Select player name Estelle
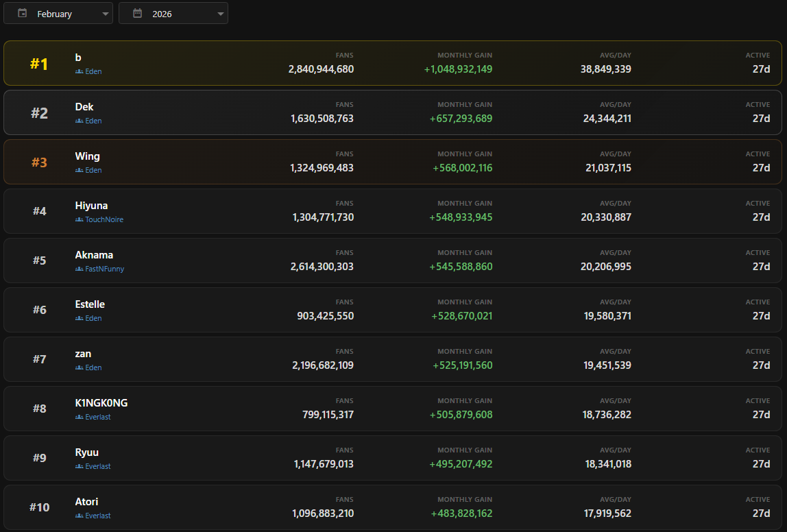 point(90,304)
